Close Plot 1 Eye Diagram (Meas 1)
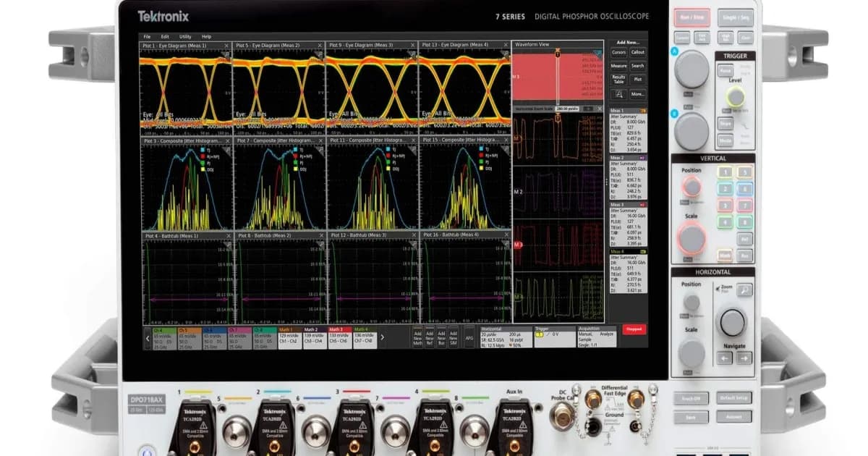The height and width of the screenshot is (456, 868). coord(227,46)
